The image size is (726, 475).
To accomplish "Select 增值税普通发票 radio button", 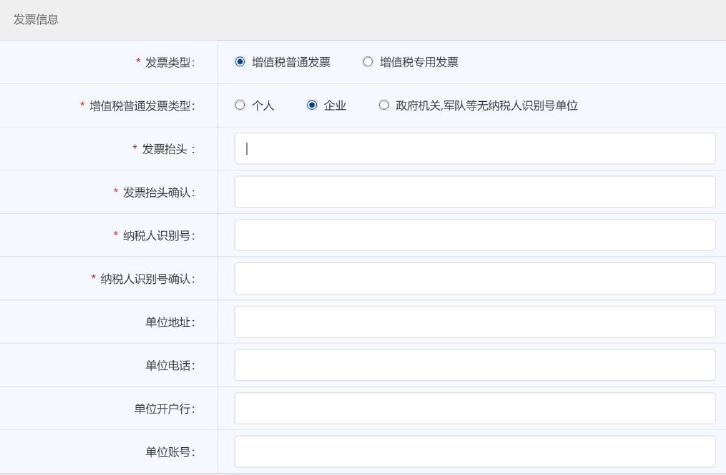I will (x=240, y=62).
